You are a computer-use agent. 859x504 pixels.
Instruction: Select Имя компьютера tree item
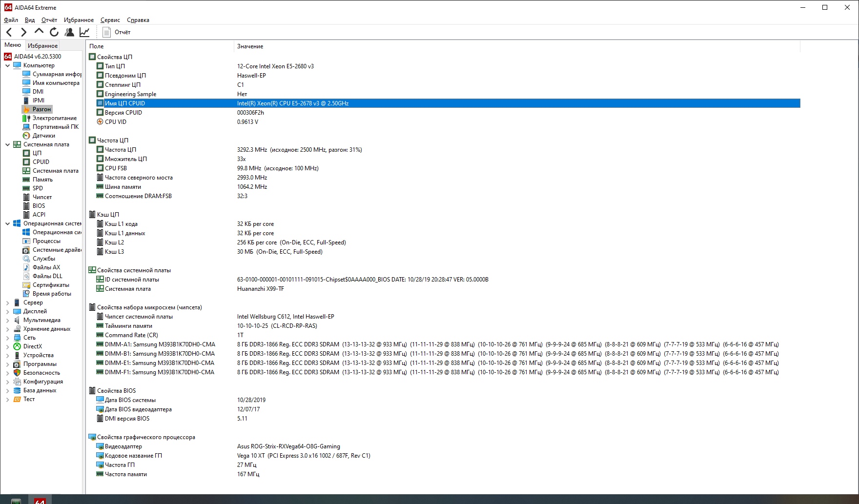pyautogui.click(x=51, y=83)
